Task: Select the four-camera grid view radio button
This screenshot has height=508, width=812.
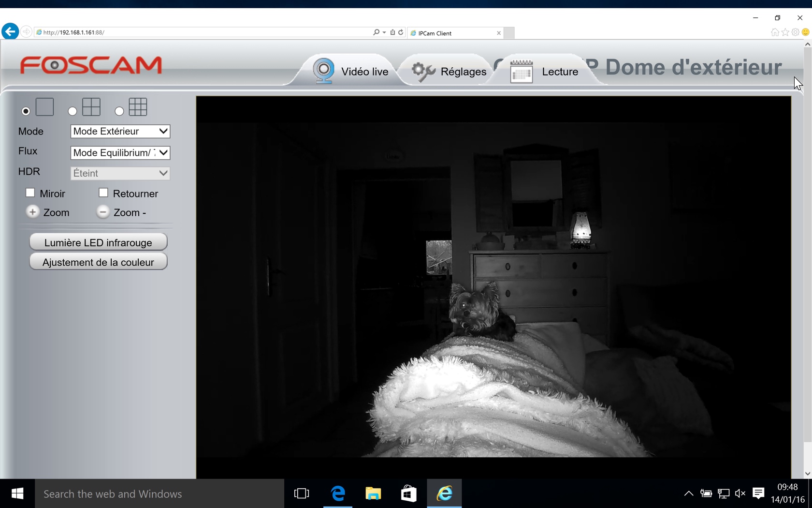Action: pyautogui.click(x=72, y=111)
